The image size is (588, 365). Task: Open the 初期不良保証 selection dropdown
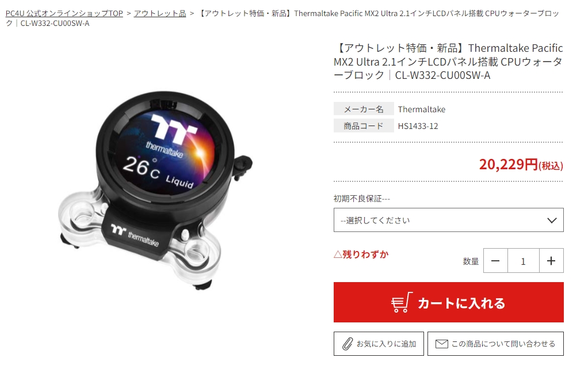point(449,220)
